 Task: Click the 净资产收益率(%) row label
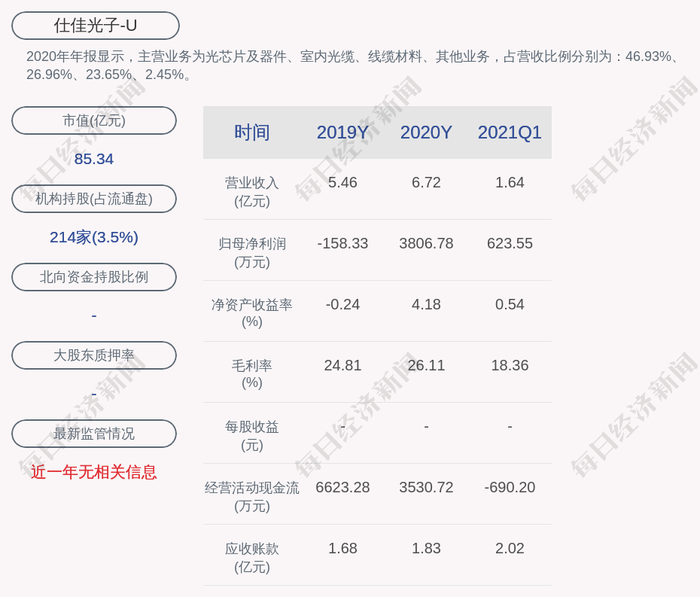pos(252,313)
